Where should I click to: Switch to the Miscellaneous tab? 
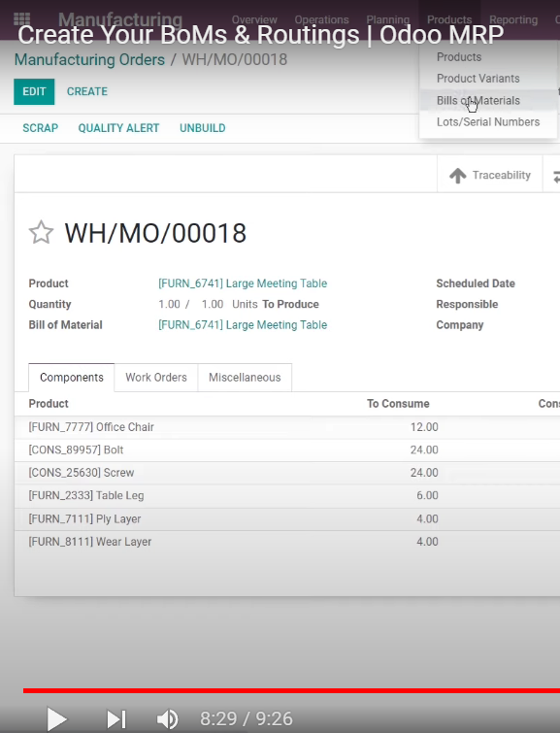click(245, 378)
